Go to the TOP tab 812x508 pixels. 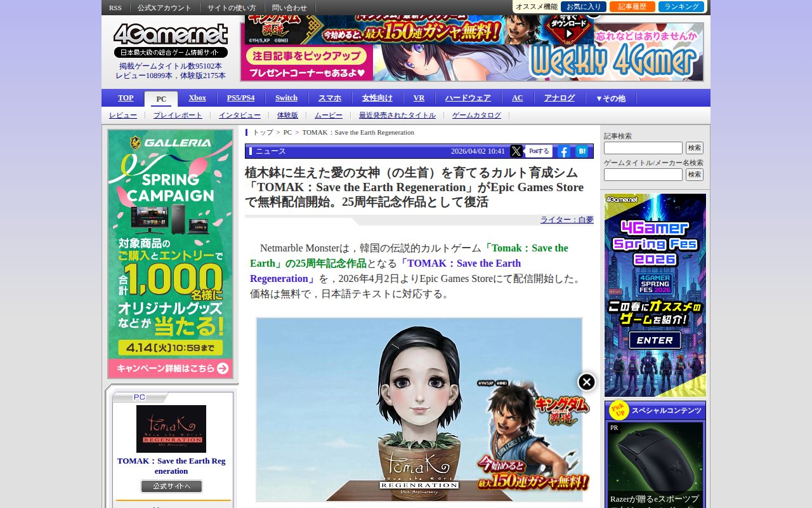[x=126, y=98]
